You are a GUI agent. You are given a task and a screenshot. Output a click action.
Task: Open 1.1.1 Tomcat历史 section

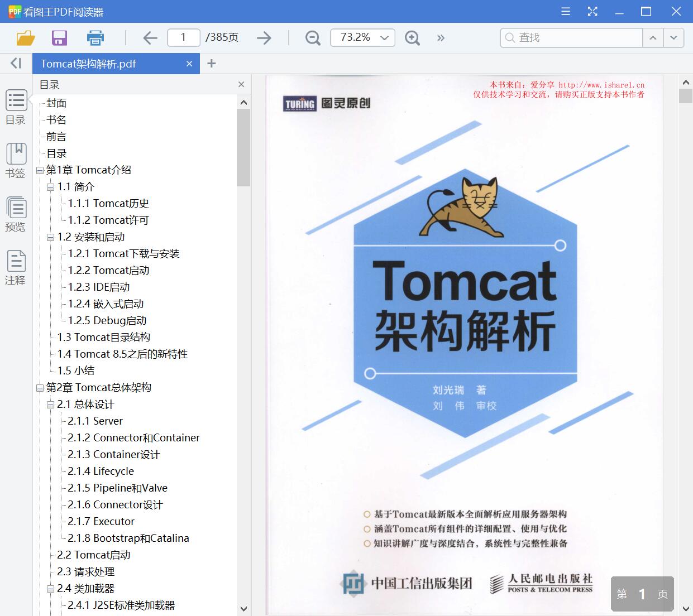point(108,204)
